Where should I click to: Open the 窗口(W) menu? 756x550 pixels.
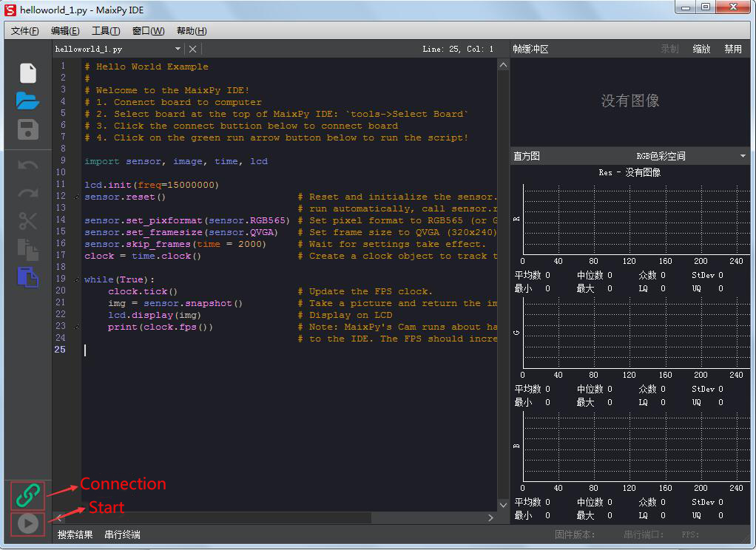[149, 31]
